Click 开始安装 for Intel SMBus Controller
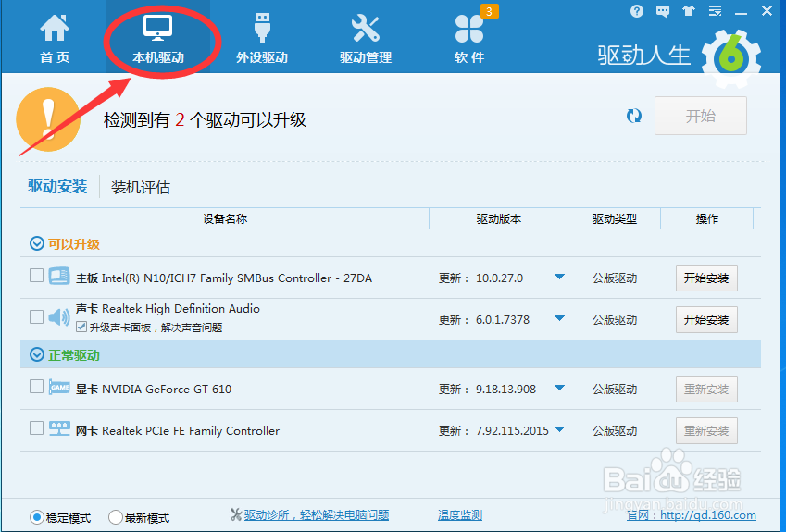 click(706, 278)
